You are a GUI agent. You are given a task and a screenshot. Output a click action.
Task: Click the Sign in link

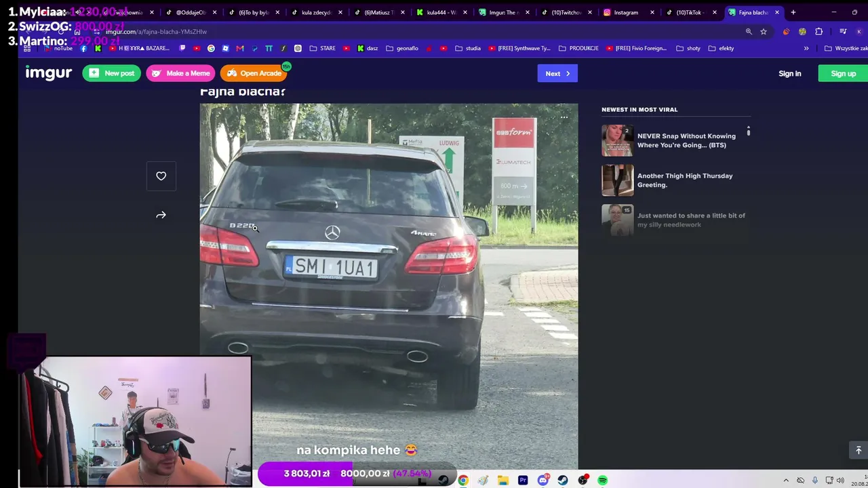coord(789,73)
